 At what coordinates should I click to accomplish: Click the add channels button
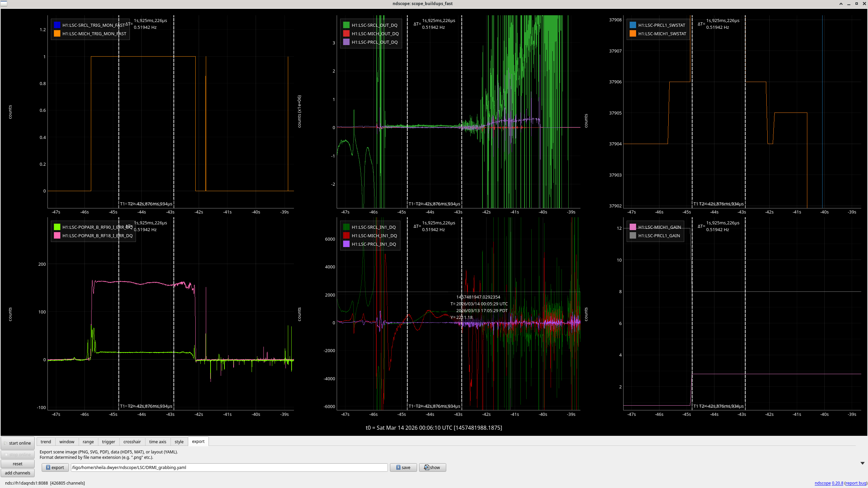click(18, 473)
